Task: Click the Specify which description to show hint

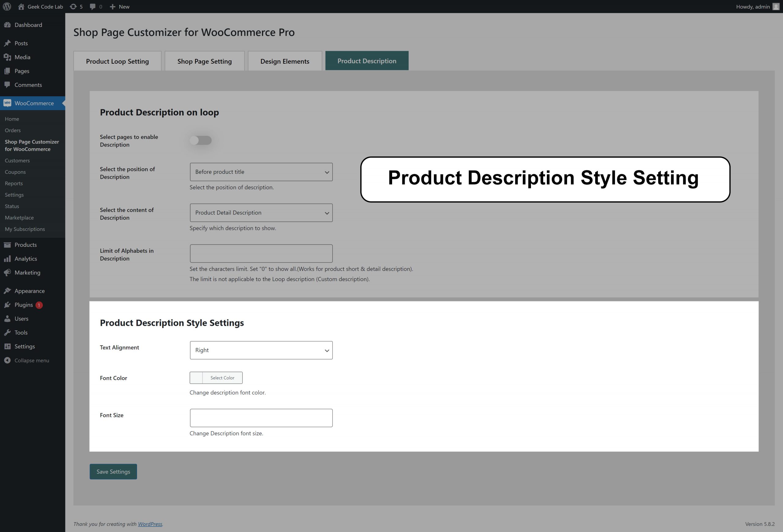Action: tap(233, 228)
